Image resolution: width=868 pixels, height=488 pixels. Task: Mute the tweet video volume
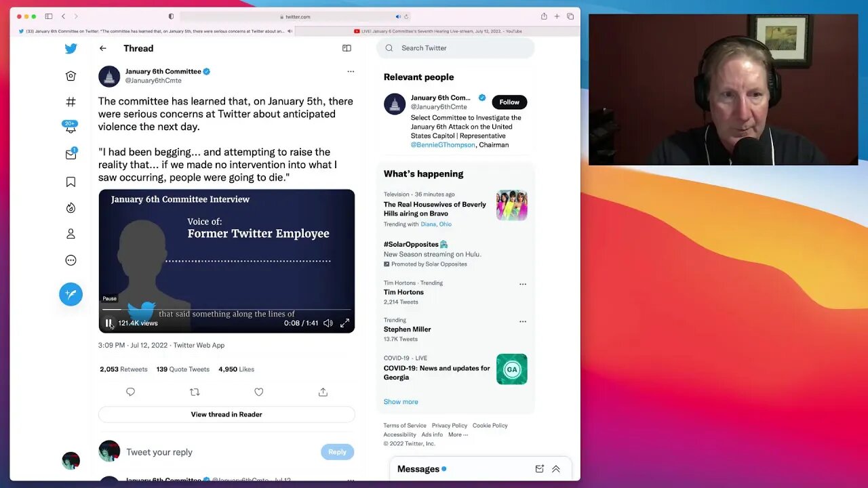coord(328,323)
